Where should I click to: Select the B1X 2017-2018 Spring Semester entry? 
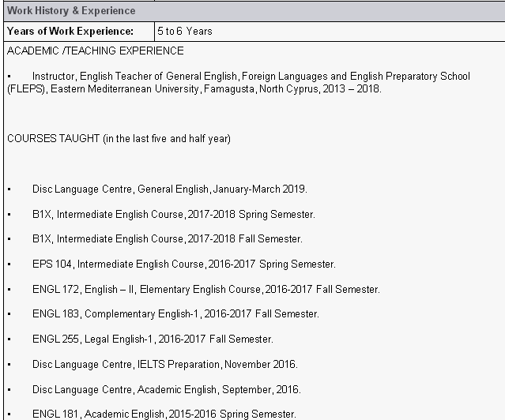[x=173, y=215]
